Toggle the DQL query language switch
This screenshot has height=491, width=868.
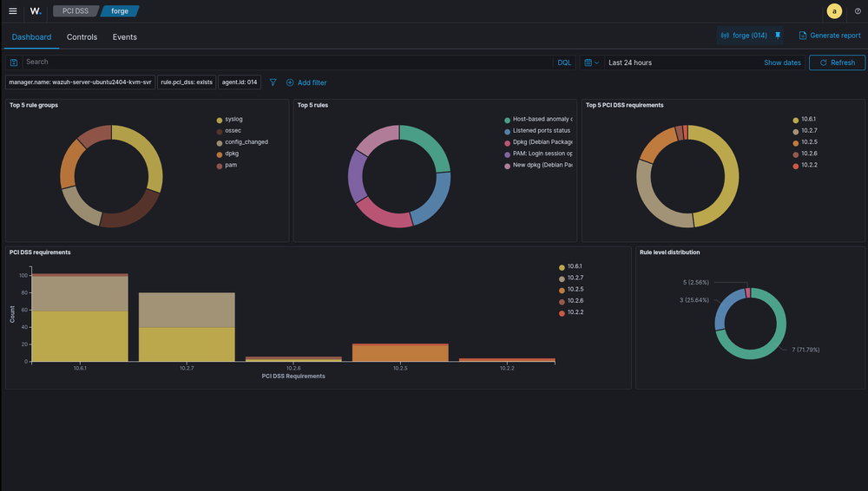[564, 62]
